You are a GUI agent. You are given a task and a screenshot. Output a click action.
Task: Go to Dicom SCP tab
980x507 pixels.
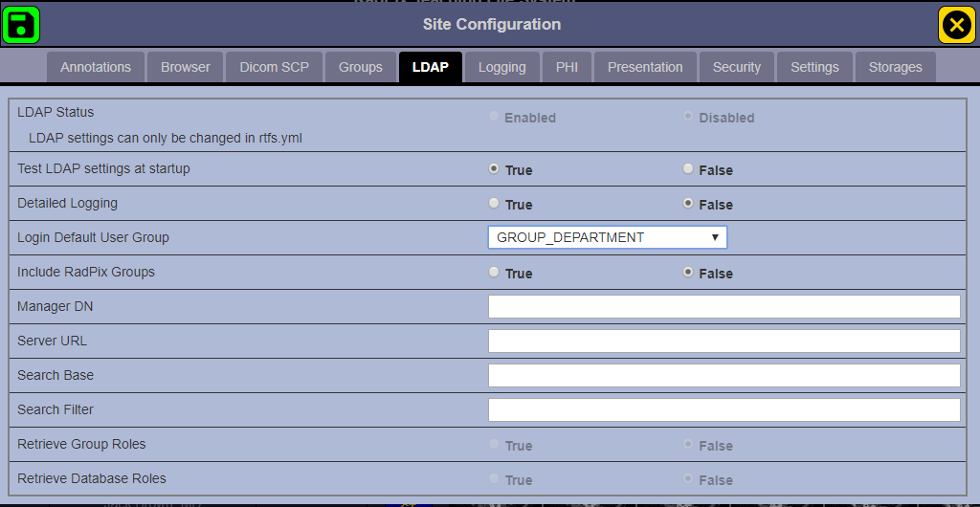pos(274,67)
